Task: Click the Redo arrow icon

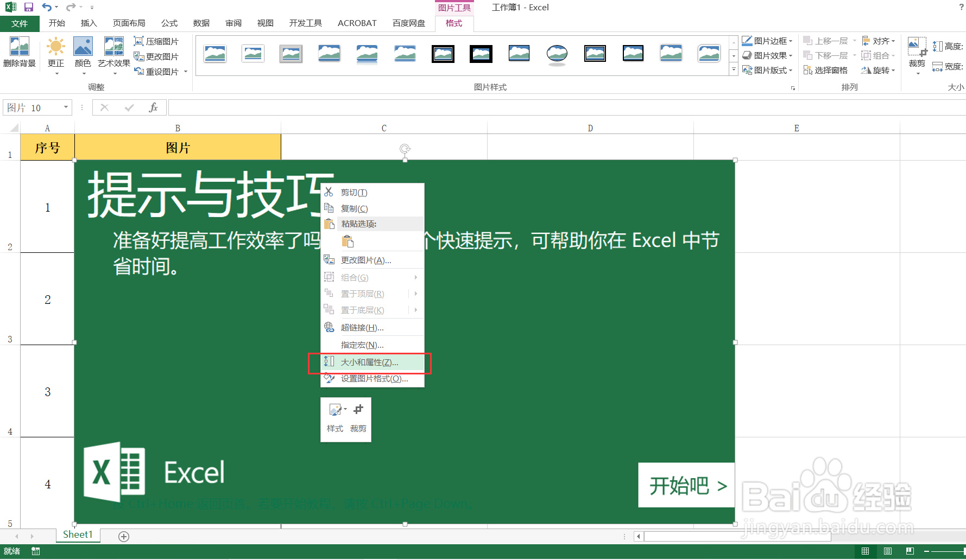Action: click(71, 7)
